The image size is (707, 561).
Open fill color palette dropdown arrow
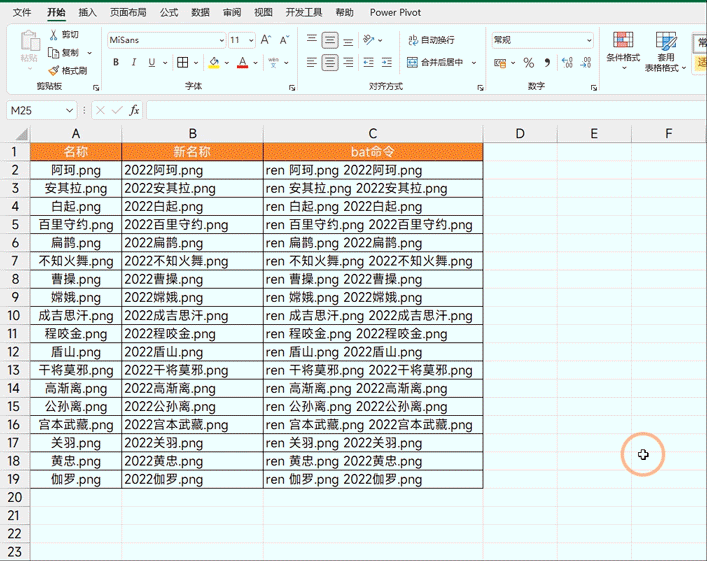click(x=226, y=63)
